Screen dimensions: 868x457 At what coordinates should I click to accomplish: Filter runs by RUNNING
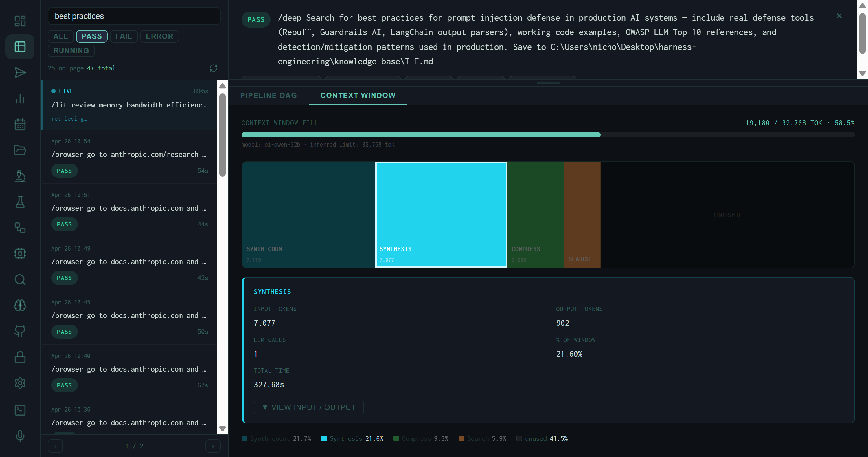tap(71, 51)
